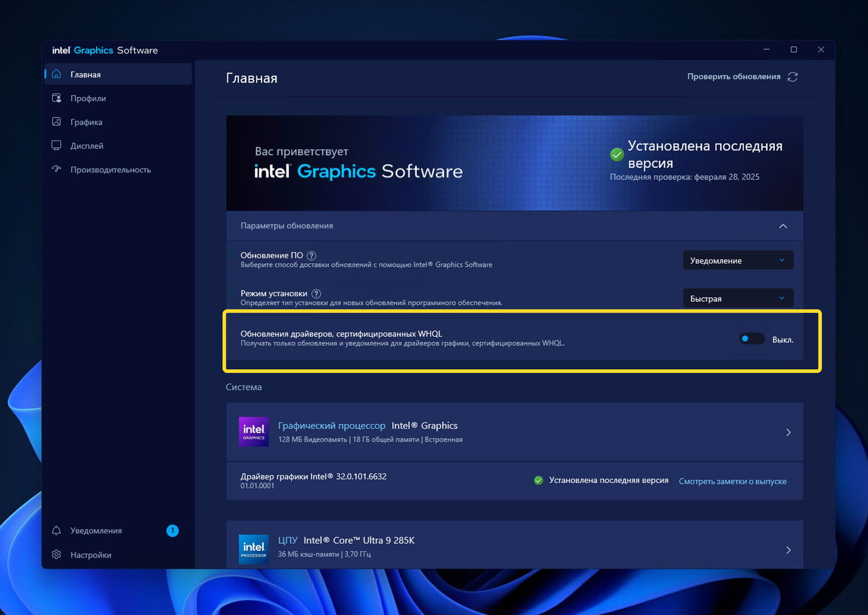This screenshot has height=615, width=868.
Task: Click the window title Intel Graphics Software
Action: pyautogui.click(x=105, y=50)
